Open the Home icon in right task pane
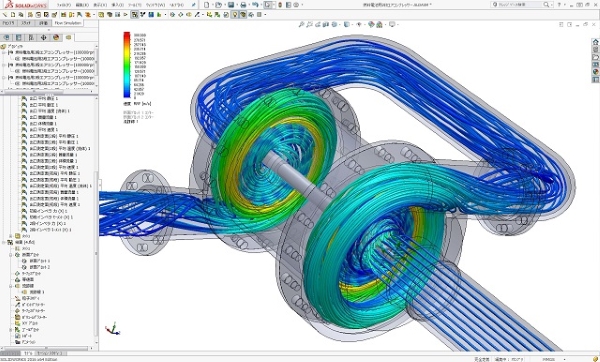 click(595, 42)
